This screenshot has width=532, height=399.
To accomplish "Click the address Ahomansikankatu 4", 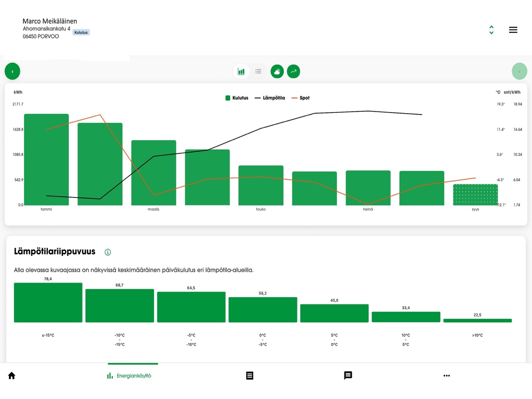I will coord(46,29).
